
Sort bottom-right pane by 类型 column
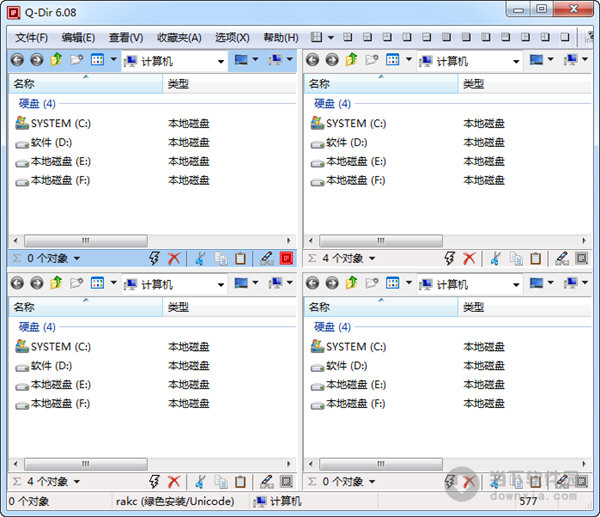(x=525, y=307)
